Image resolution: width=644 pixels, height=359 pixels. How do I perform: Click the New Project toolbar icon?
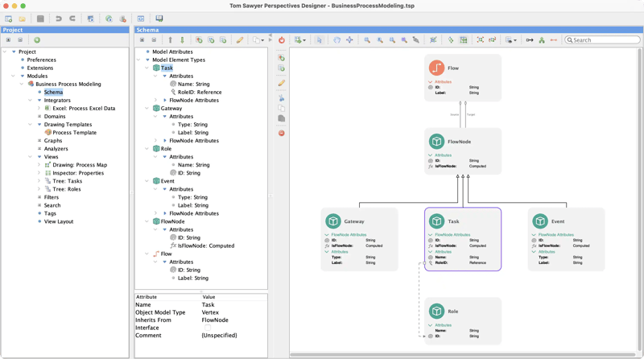8,19
